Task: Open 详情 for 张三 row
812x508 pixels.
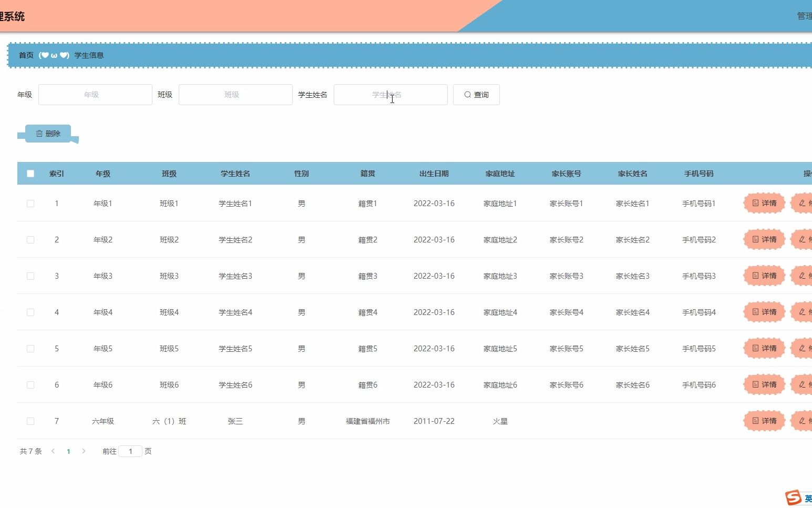Action: coord(764,421)
